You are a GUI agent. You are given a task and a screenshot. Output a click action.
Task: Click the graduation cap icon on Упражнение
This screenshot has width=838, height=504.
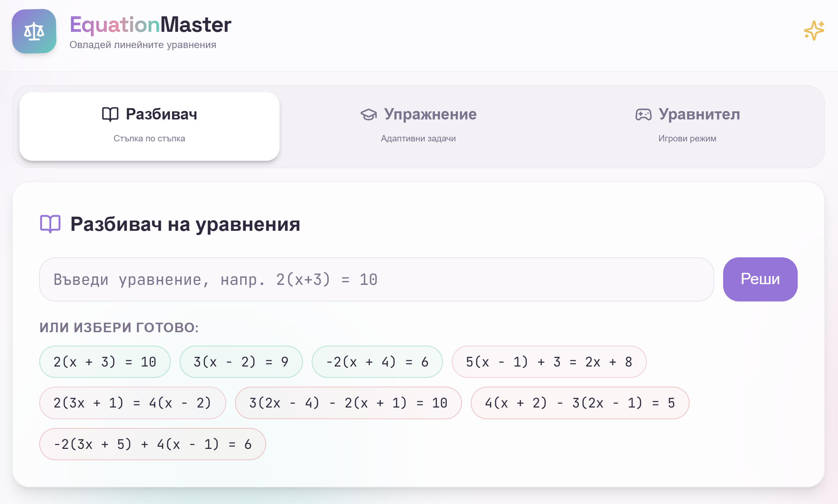[x=369, y=115]
